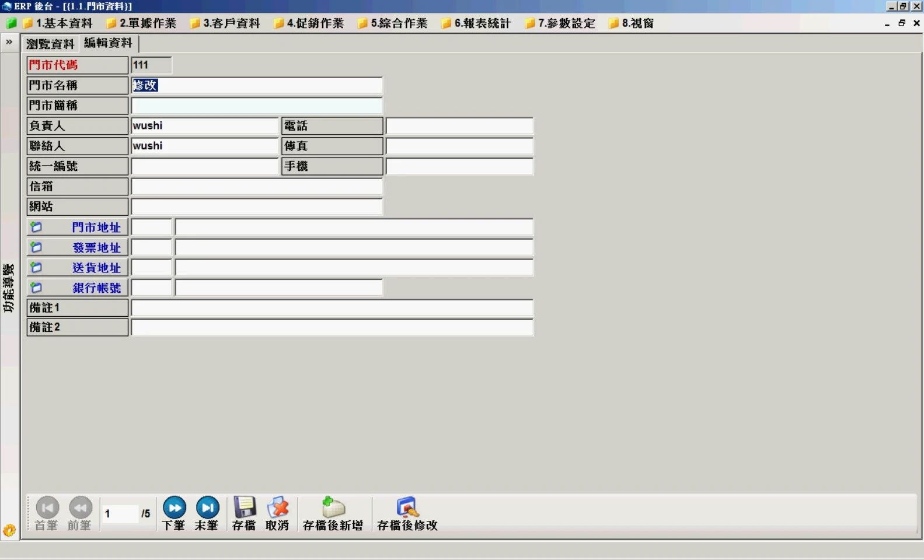Click 發票地址 zip code short field
924x560 pixels.
coord(151,247)
